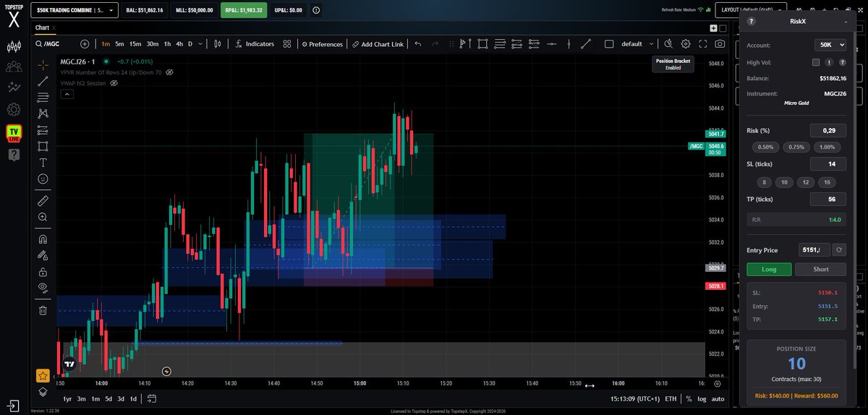This screenshot has height=415, width=868.
Task: Toggle visibility of VPVR indicator
Action: tap(170, 72)
